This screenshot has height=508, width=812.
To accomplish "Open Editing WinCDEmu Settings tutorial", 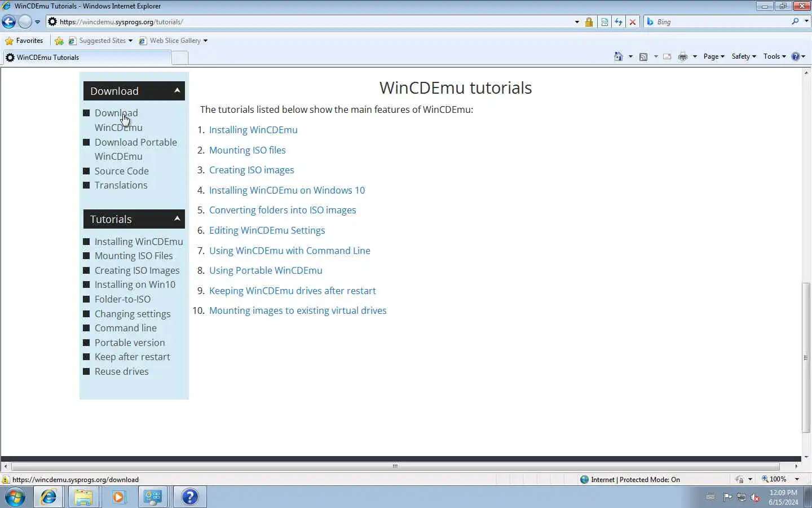I will (267, 230).
